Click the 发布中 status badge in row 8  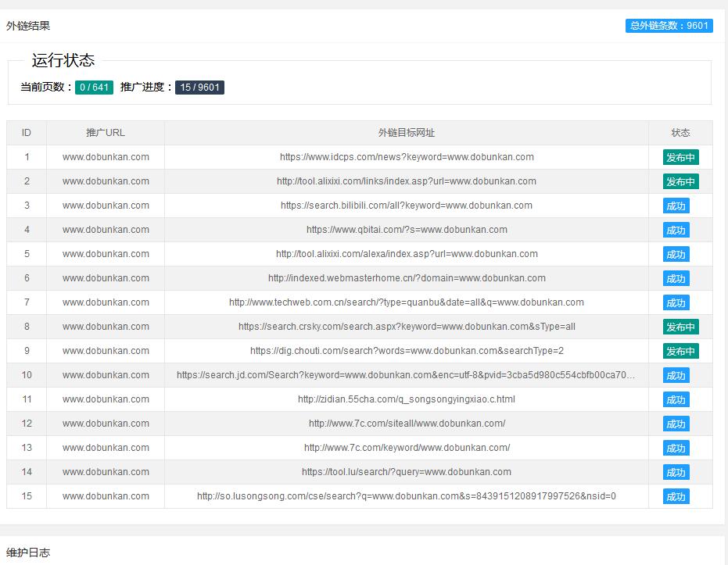(680, 327)
